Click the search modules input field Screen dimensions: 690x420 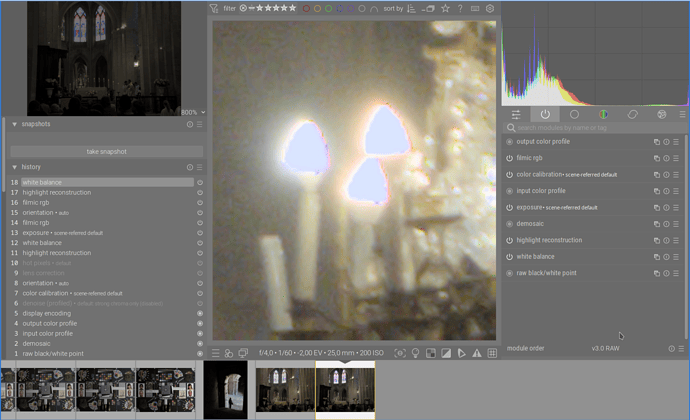pos(595,128)
